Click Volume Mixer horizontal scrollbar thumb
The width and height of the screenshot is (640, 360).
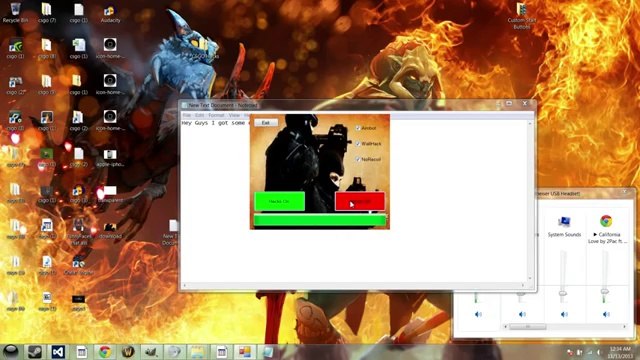pyautogui.click(x=527, y=327)
